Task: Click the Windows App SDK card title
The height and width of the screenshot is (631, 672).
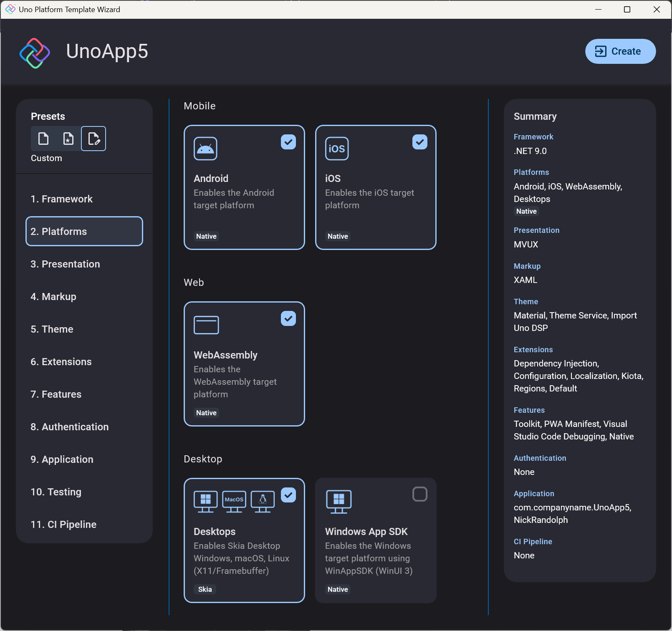Action: (366, 532)
